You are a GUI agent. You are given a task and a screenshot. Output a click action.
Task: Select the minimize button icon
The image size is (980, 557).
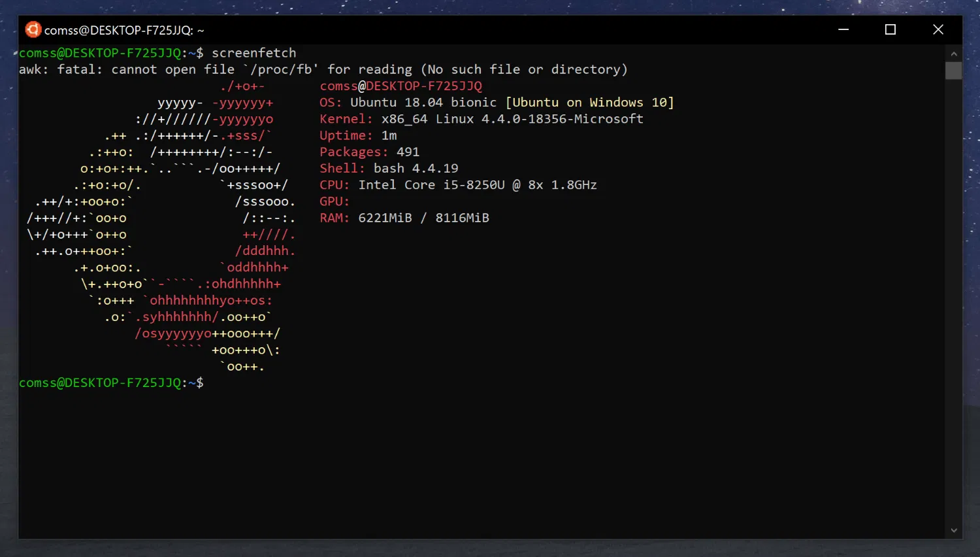click(843, 29)
